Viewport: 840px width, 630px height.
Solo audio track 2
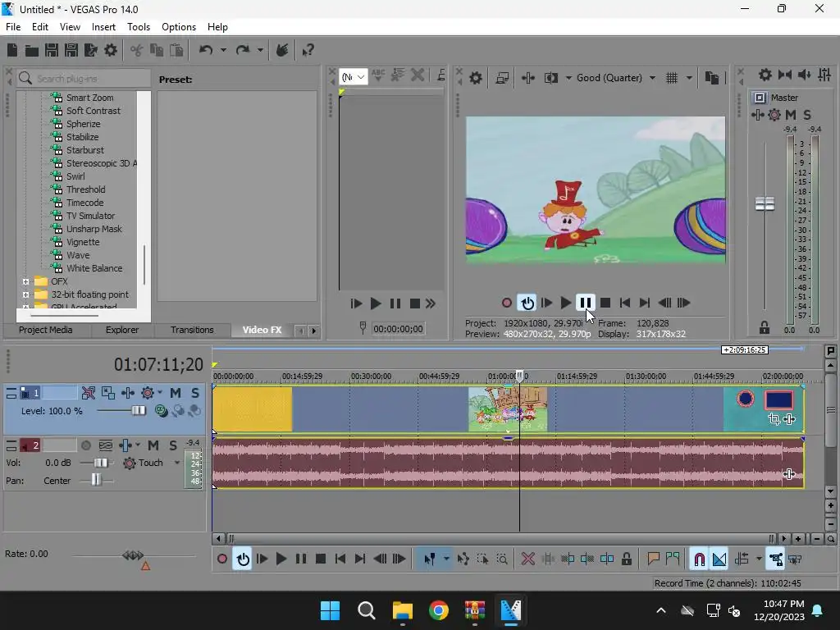173,445
